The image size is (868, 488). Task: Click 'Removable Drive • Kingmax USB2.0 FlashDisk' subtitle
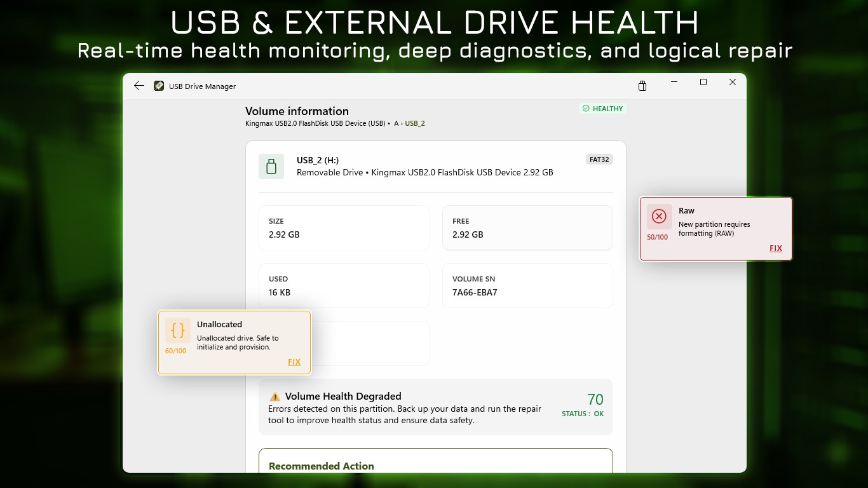pyautogui.click(x=425, y=172)
